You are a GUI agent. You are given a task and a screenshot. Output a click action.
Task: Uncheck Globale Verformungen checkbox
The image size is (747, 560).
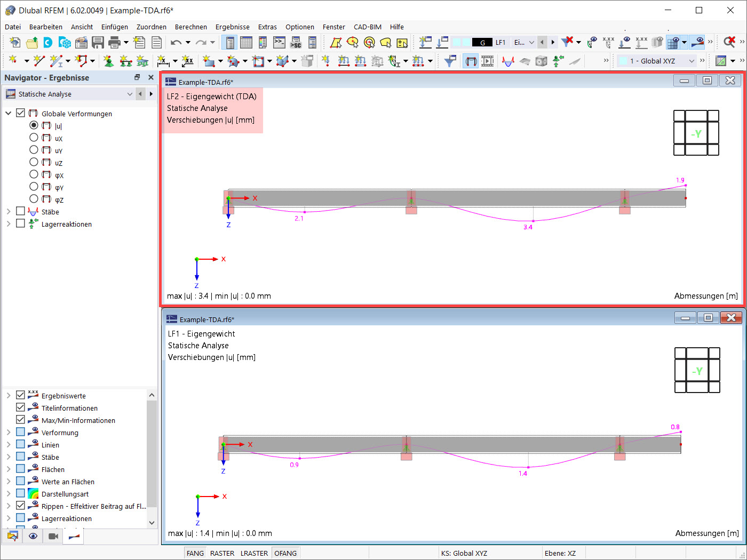tap(20, 113)
